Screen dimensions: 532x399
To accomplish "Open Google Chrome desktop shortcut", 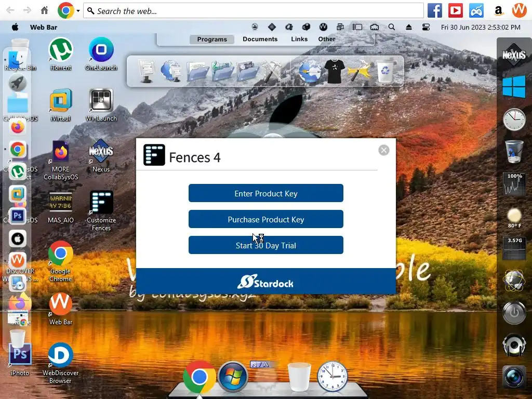I will [x=61, y=262].
